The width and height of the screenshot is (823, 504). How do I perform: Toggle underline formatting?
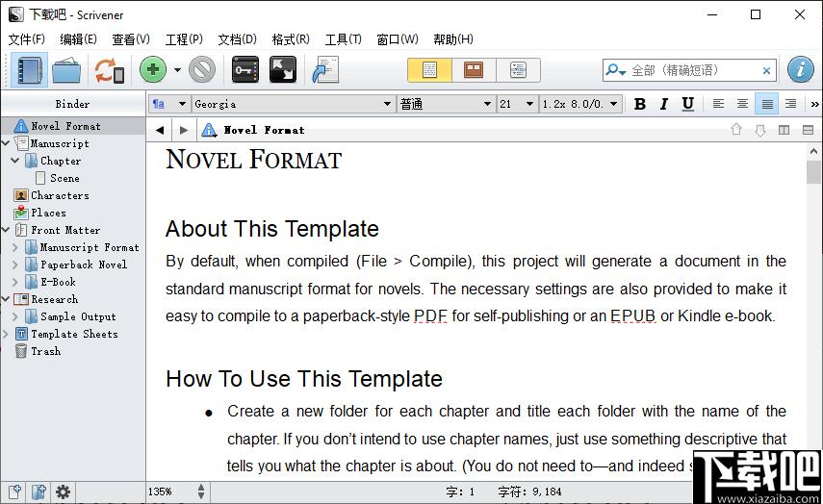tap(687, 104)
